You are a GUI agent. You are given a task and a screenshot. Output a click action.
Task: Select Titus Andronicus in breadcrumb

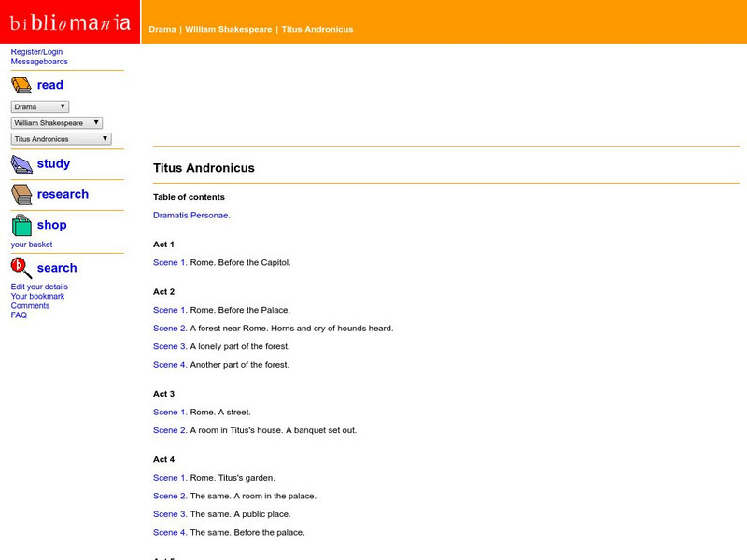click(317, 29)
